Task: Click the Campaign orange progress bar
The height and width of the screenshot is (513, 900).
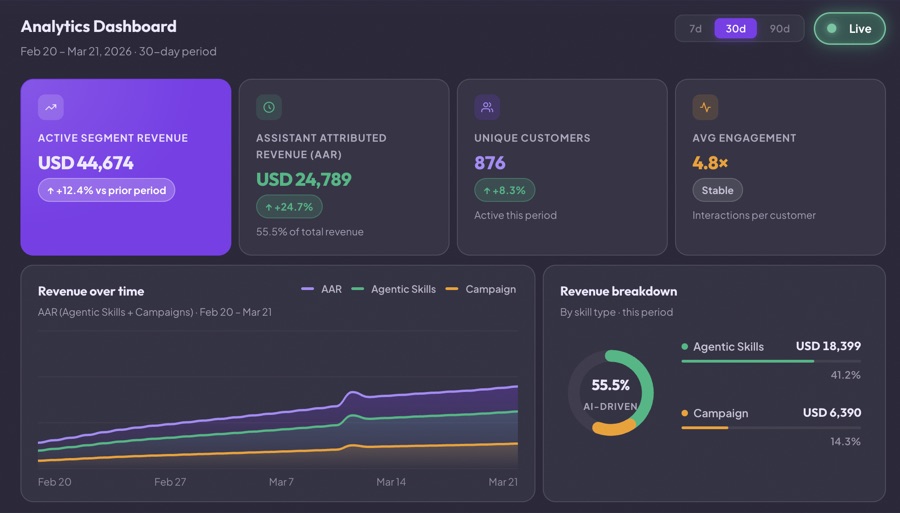Action: click(x=705, y=428)
